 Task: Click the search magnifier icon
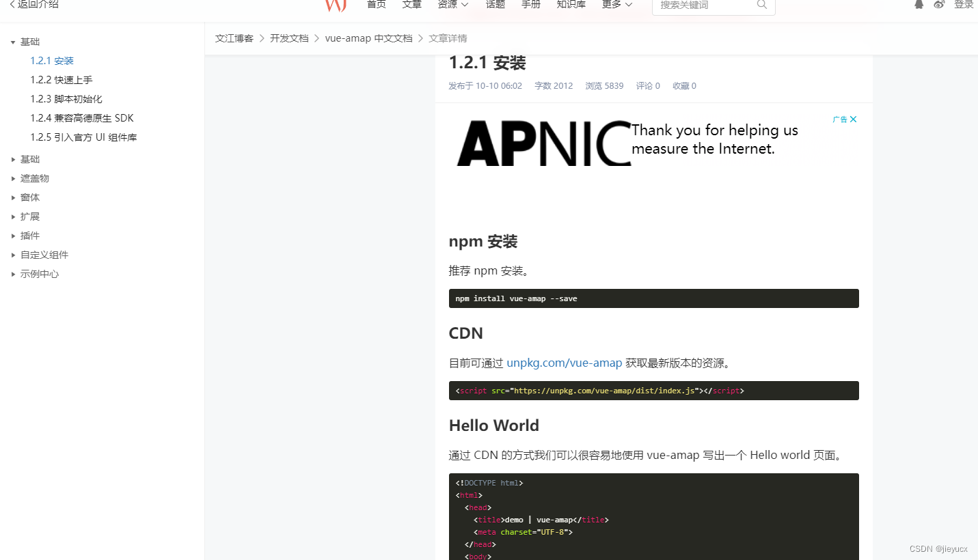click(x=762, y=5)
